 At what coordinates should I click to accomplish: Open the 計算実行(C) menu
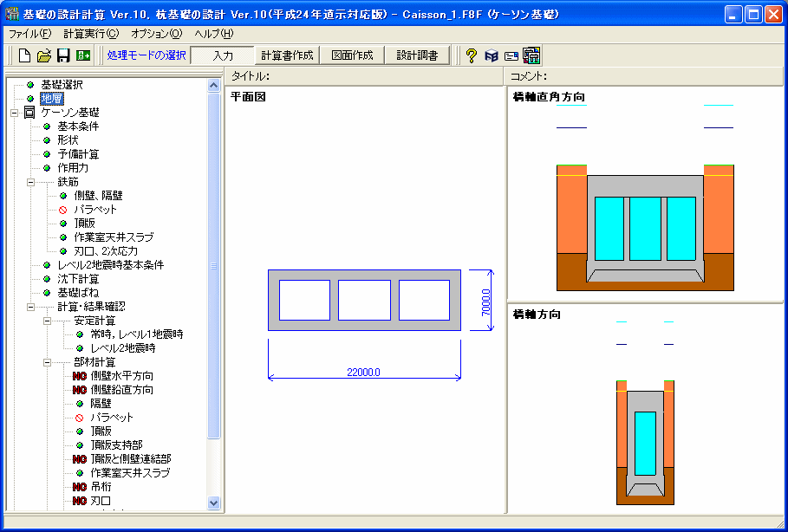pyautogui.click(x=91, y=34)
